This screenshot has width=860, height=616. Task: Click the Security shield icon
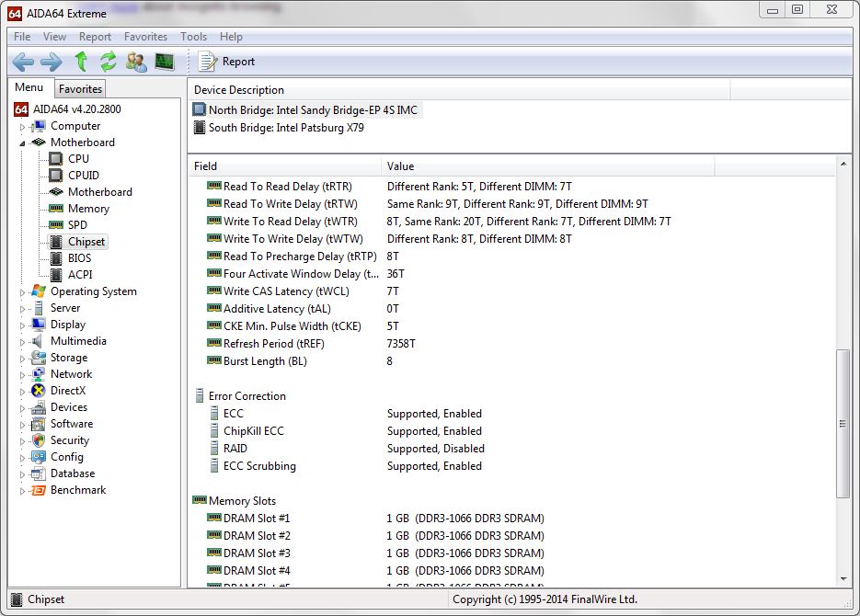[39, 440]
